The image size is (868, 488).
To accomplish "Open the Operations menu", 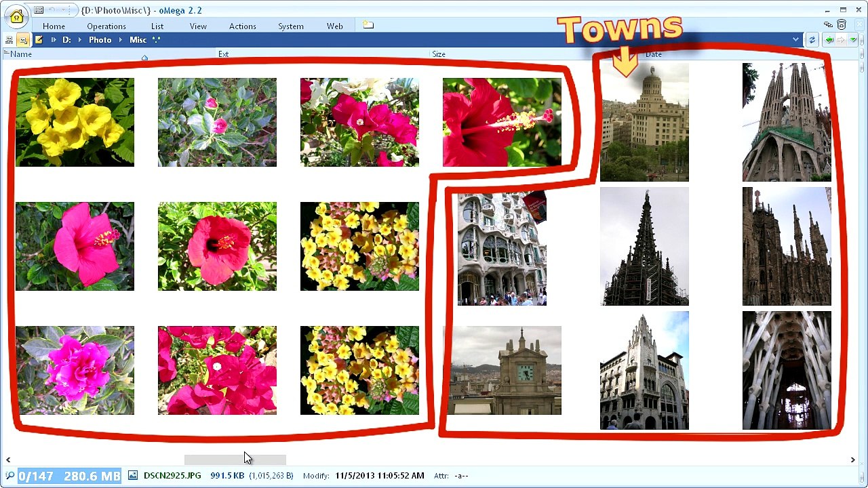I will pyautogui.click(x=106, y=26).
